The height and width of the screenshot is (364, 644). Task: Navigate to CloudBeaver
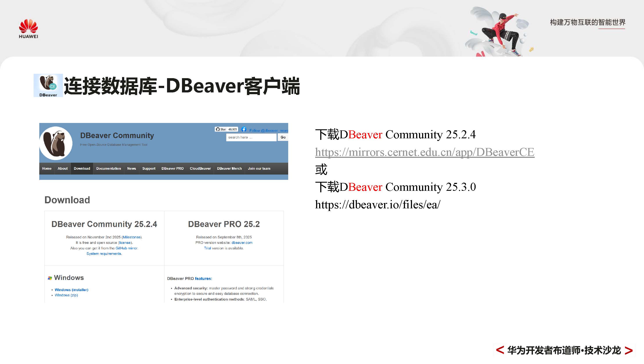pyautogui.click(x=200, y=169)
